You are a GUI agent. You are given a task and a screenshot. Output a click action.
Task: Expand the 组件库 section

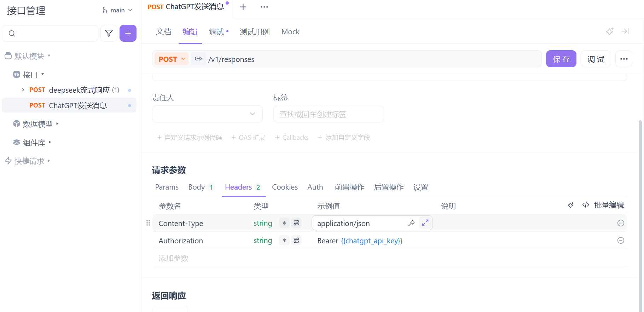click(x=50, y=142)
